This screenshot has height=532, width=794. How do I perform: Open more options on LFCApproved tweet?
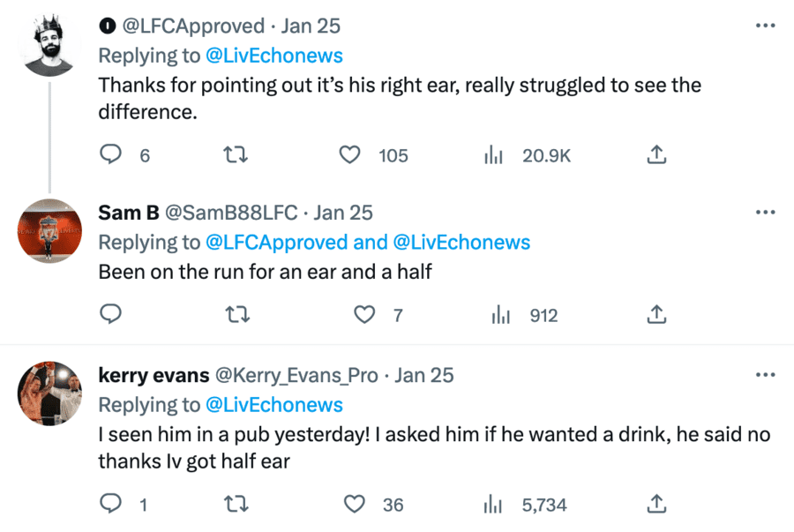click(765, 26)
